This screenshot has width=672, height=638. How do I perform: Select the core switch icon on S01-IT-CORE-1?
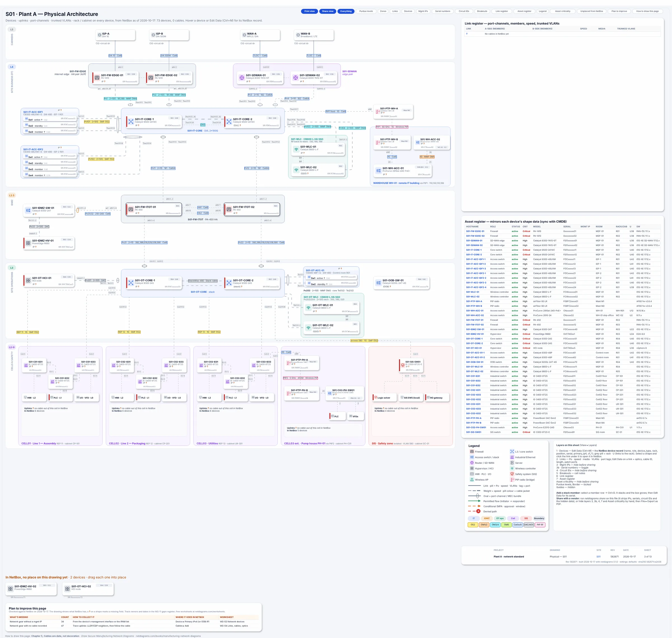click(131, 122)
